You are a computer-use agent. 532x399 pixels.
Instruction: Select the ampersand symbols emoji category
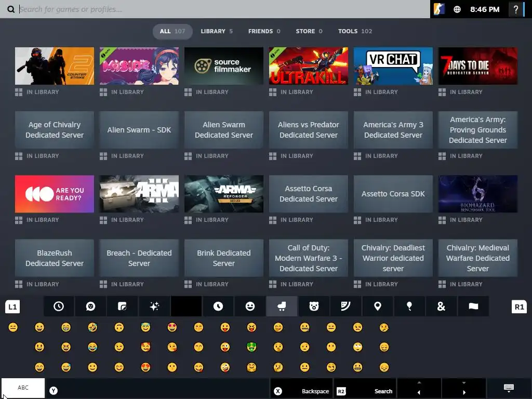click(441, 307)
